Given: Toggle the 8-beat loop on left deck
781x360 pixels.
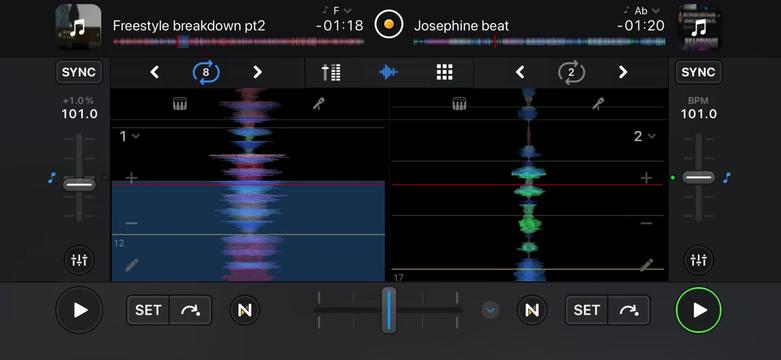Looking at the screenshot, I should pos(206,73).
